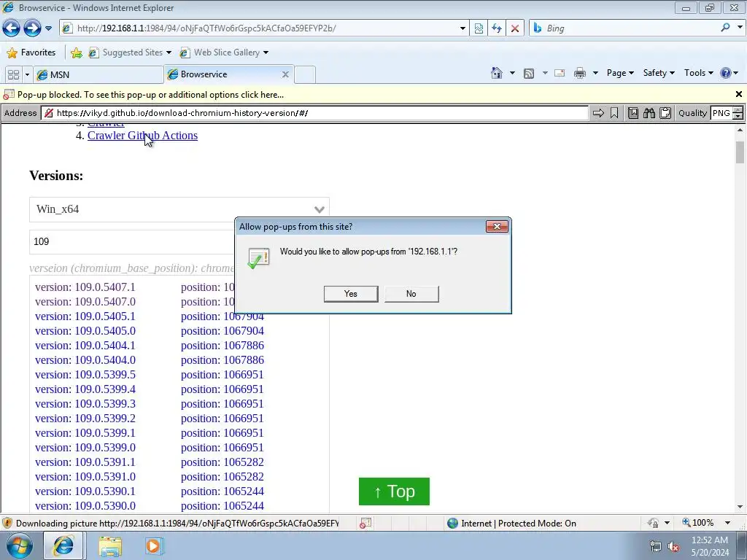Click the blue Help question mark icon

pyautogui.click(x=726, y=73)
